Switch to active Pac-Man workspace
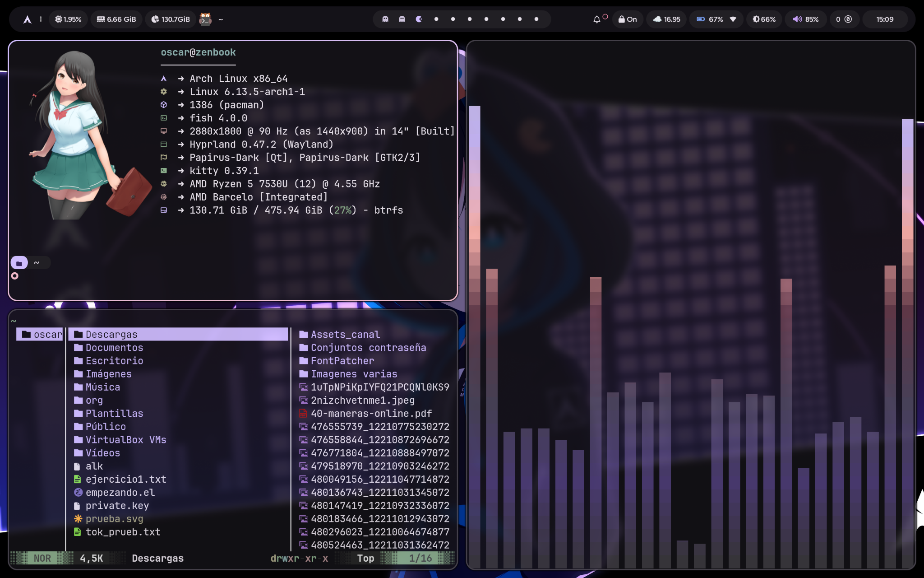Screen dimensions: 924x578 pos(419,19)
